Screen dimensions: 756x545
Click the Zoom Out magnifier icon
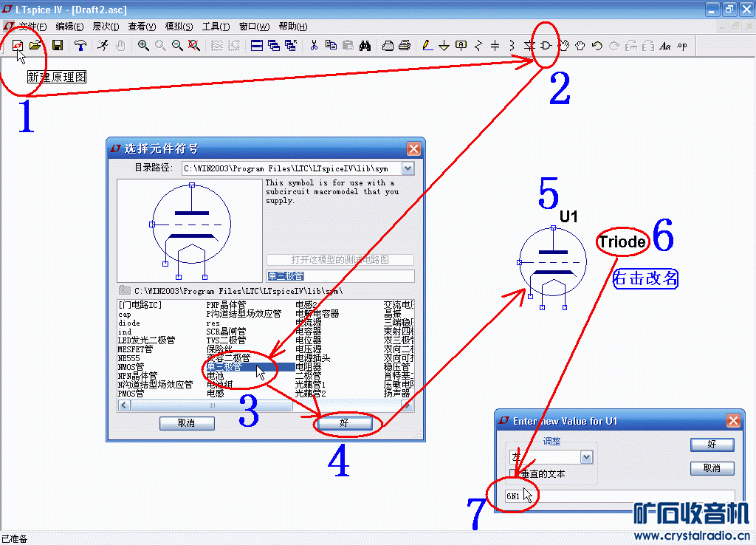(x=177, y=45)
